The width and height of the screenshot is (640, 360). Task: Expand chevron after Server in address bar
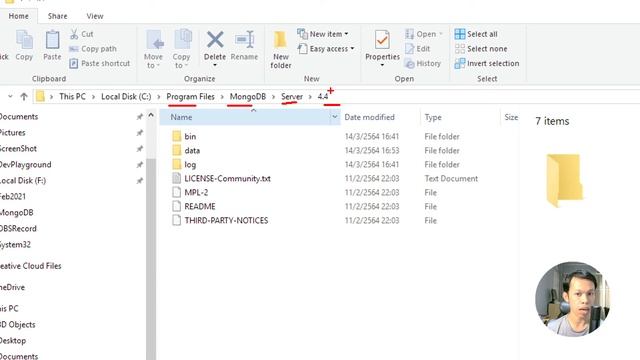point(310,97)
